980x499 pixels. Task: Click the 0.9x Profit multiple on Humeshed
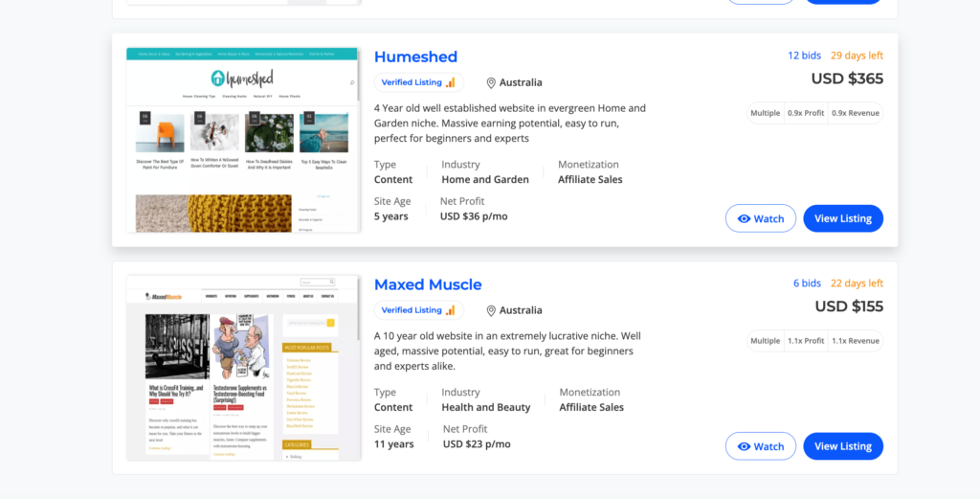806,113
